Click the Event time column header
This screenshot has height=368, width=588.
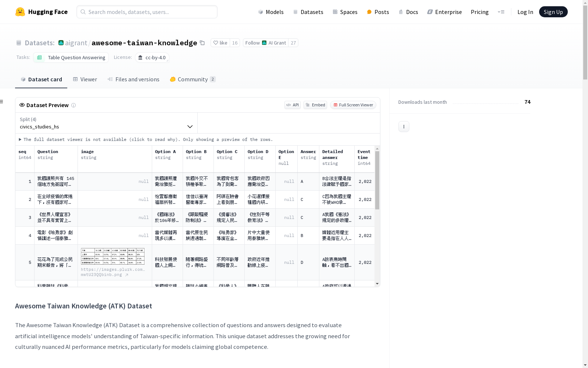pyautogui.click(x=365, y=159)
